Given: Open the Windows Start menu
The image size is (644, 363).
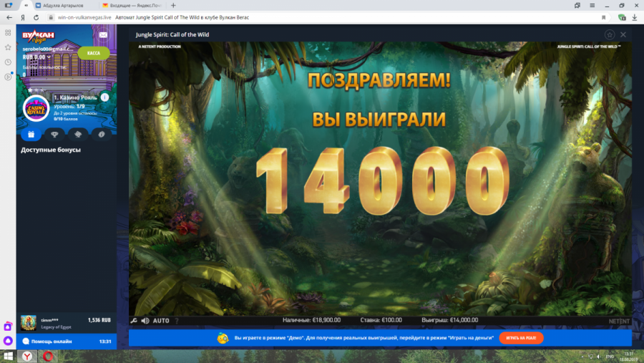Looking at the screenshot, I should point(8,356).
